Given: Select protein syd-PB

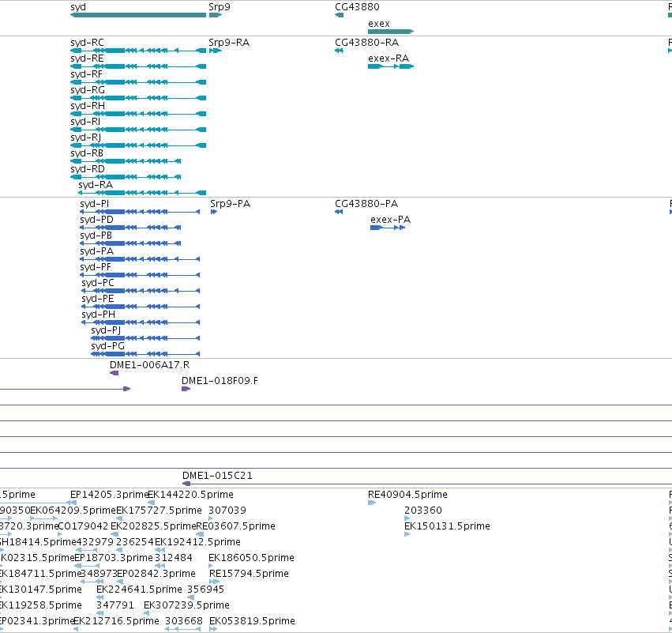Looking at the screenshot, I should click(x=130, y=243).
